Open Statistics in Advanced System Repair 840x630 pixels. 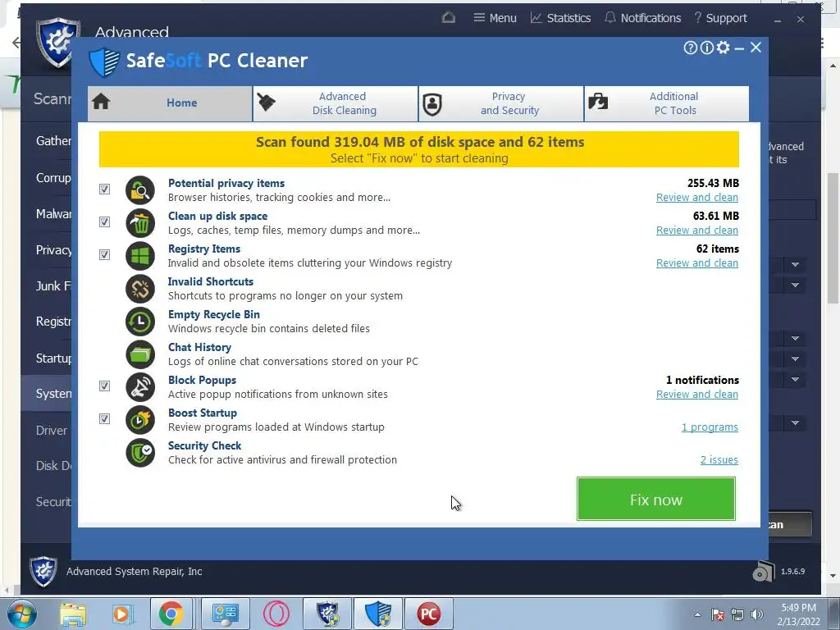click(x=560, y=18)
